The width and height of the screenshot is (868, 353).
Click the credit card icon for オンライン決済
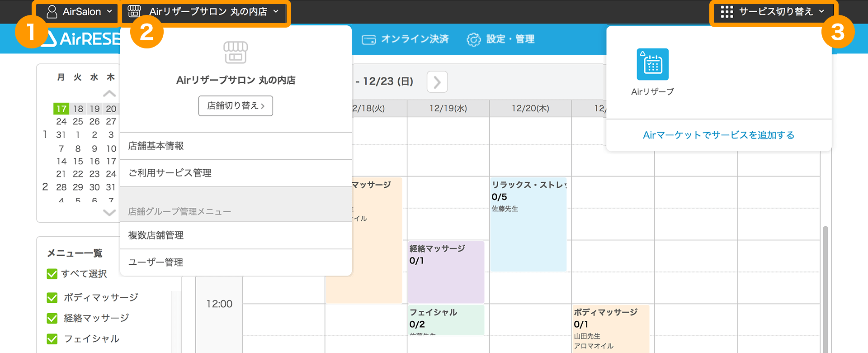pyautogui.click(x=369, y=40)
